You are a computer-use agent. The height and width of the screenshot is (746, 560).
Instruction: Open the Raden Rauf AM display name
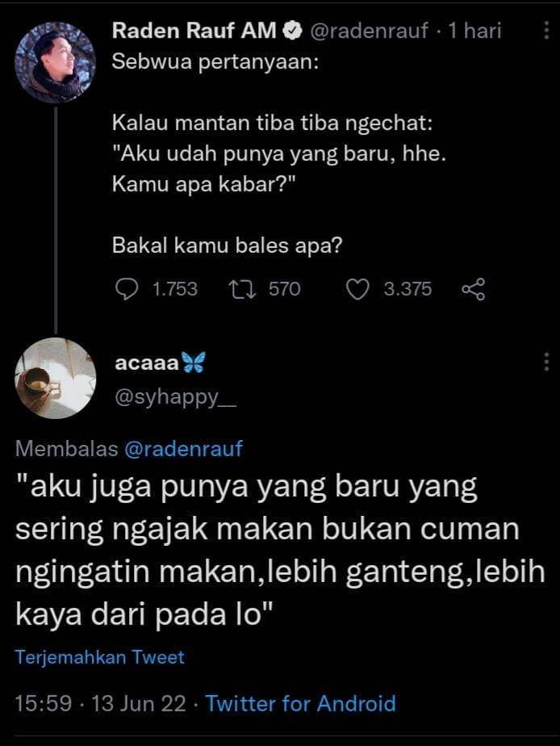(x=194, y=31)
